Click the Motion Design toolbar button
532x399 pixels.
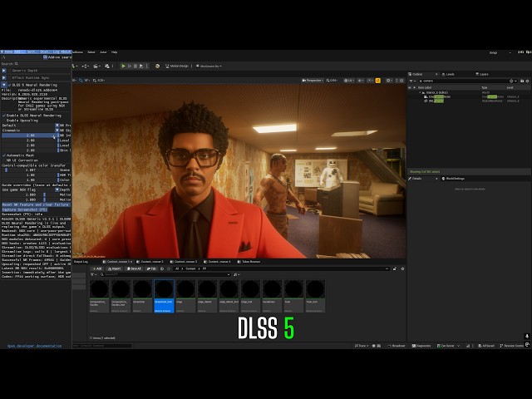(177, 66)
